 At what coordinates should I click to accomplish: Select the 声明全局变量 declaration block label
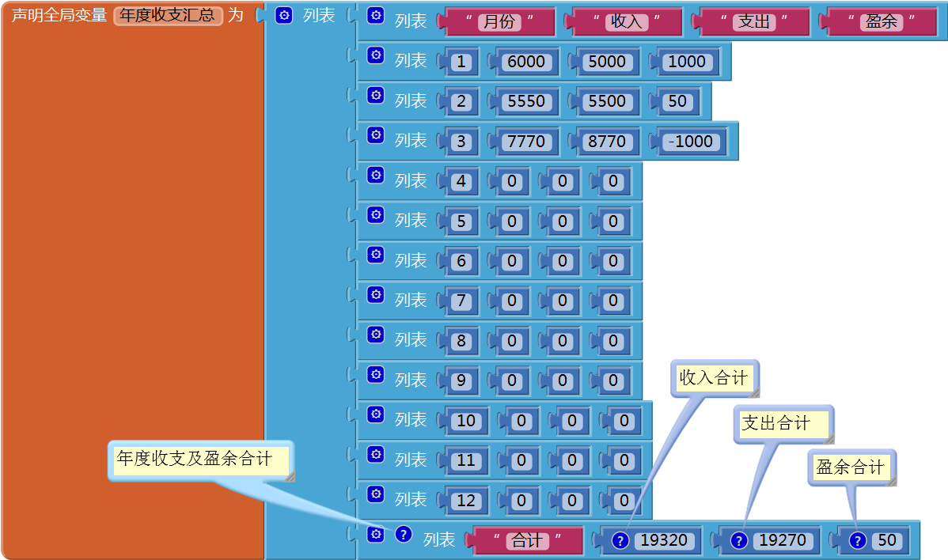[59, 15]
